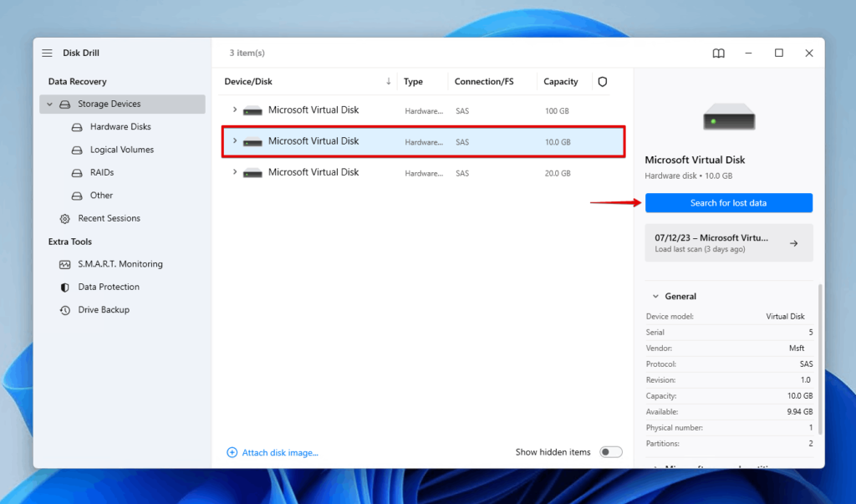Viewport: 856px width, 504px height.
Task: Collapse the Storage Devices tree node
Action: (x=49, y=104)
